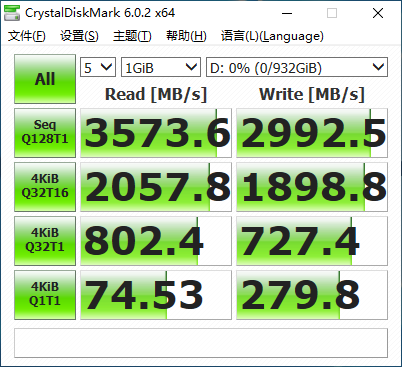Start the 4KiB Q1T1 test
Viewport: 402px width, 367px height.
click(x=45, y=295)
